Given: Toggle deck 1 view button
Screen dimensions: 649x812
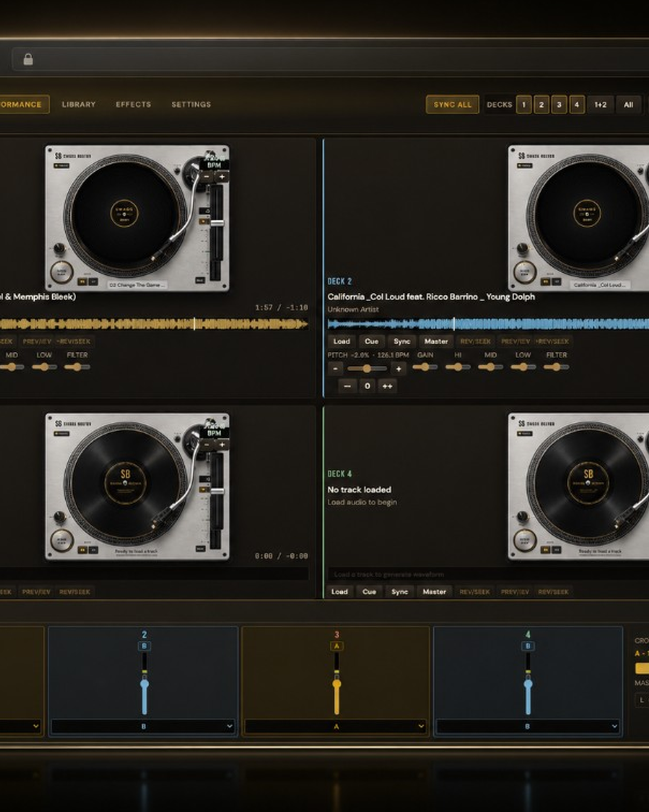Looking at the screenshot, I should tap(524, 105).
